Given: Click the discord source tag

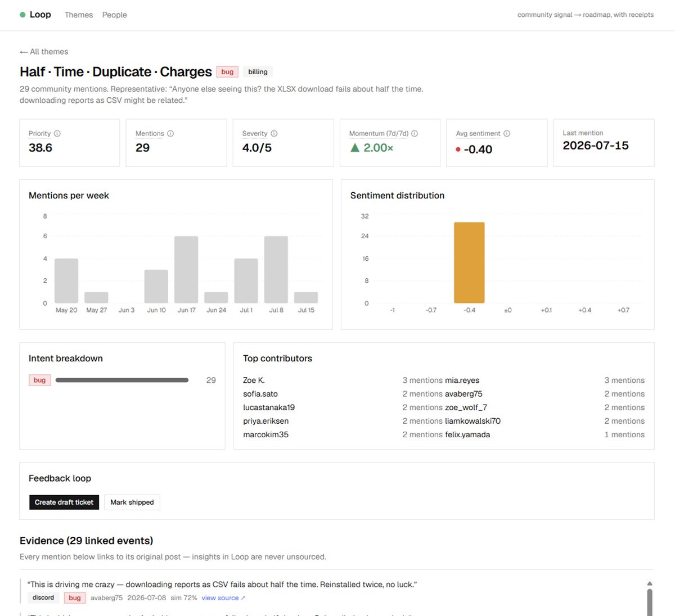Looking at the screenshot, I should click(43, 598).
